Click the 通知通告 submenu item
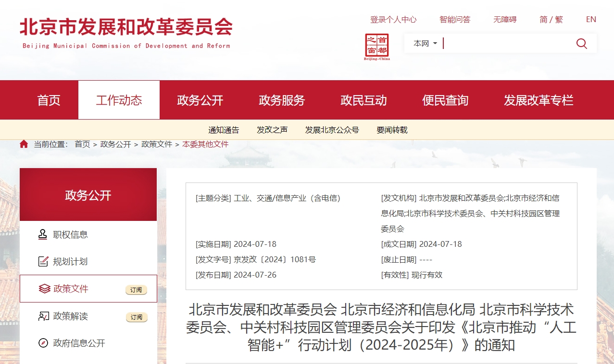This screenshot has width=614, height=364. (224, 130)
